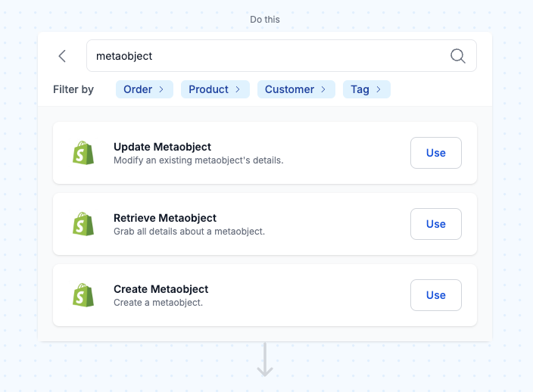Viewport: 533px width, 392px height.
Task: Click the magnifying glass search icon
Action: tap(458, 56)
